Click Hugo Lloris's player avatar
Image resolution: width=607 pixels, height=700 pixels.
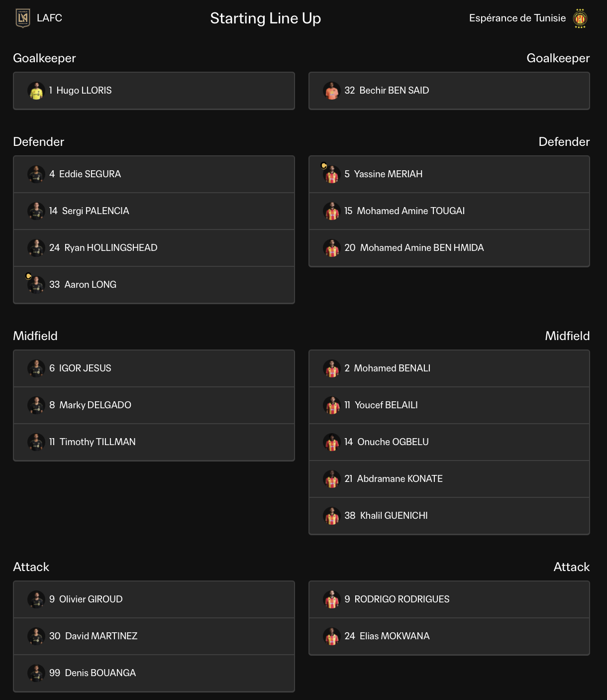(36, 91)
